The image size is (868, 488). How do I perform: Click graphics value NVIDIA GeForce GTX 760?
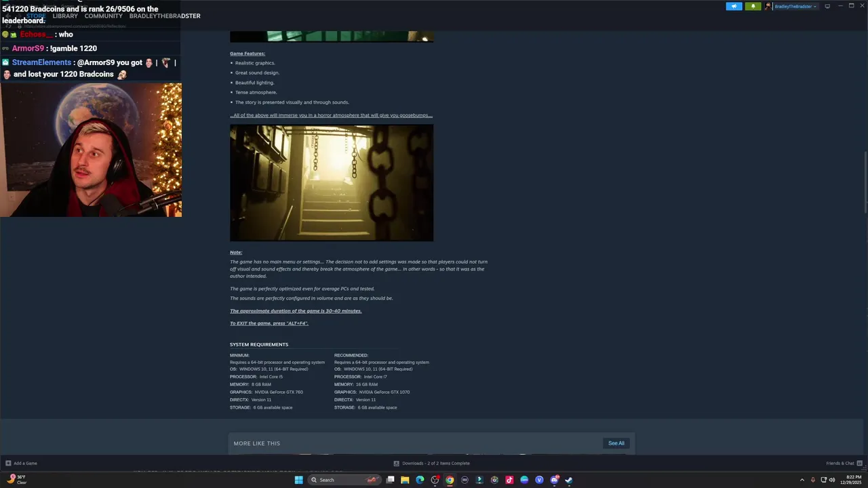click(279, 392)
